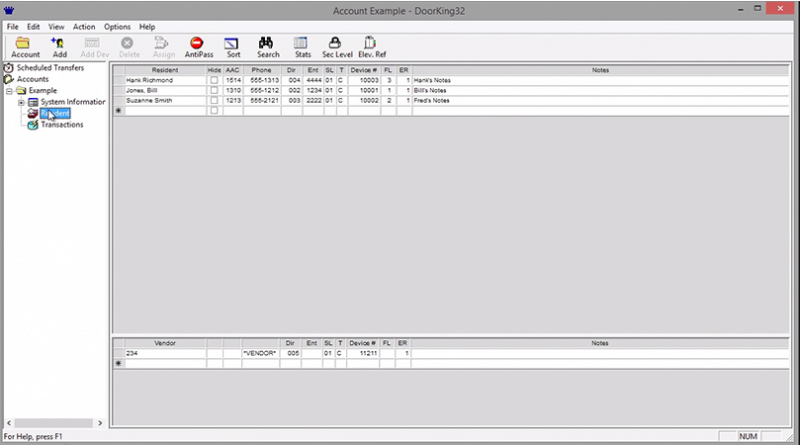Toggle Hide checkbox for Hank Richmond

click(214, 80)
